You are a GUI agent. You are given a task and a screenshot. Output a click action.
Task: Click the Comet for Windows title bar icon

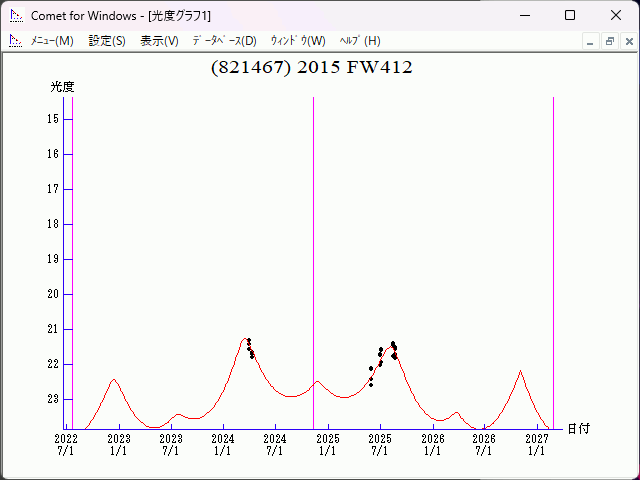[16, 16]
